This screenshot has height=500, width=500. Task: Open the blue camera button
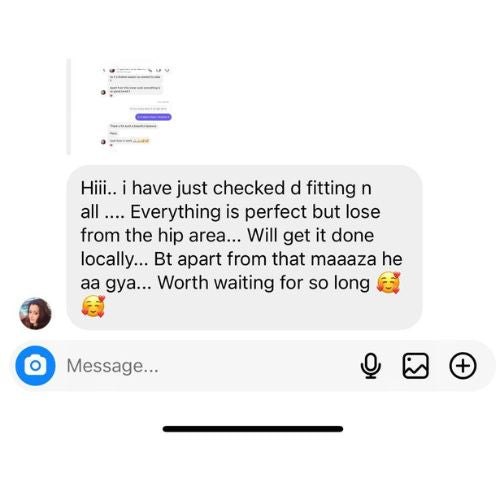pyautogui.click(x=35, y=366)
